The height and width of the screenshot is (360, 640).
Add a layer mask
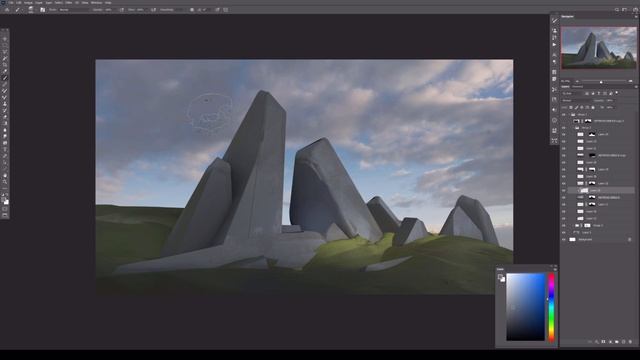(603, 342)
